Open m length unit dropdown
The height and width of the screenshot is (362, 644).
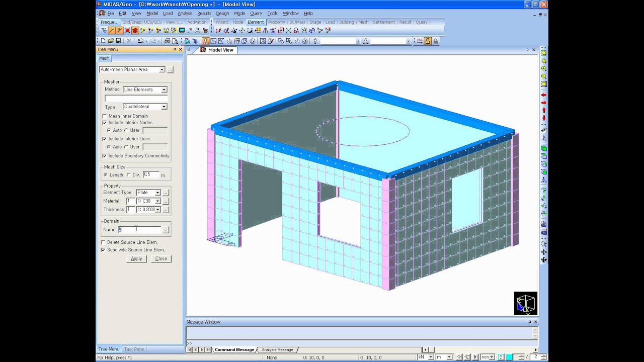pyautogui.click(x=449, y=357)
